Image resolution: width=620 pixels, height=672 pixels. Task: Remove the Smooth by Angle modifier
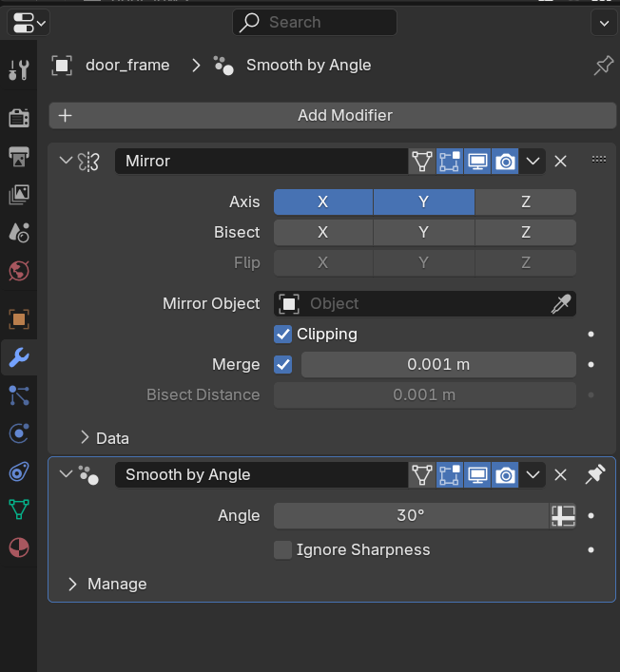[x=560, y=475]
